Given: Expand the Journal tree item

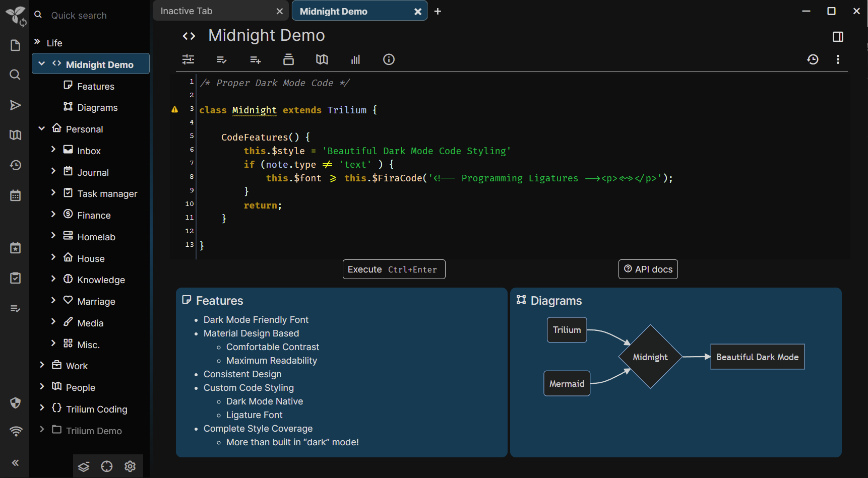Looking at the screenshot, I should coord(53,171).
